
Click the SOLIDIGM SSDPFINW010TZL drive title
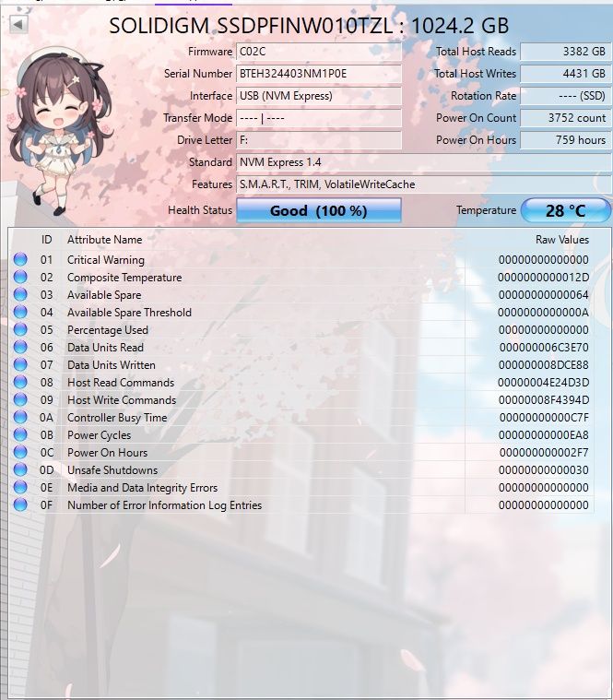pyautogui.click(x=309, y=26)
